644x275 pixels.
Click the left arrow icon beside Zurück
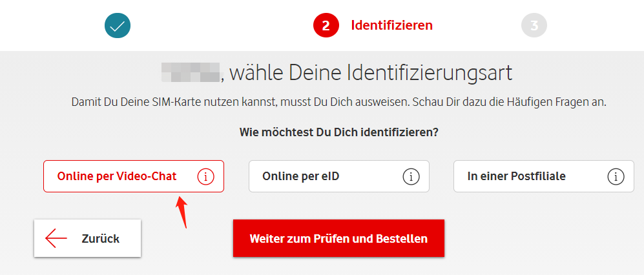[x=56, y=238]
